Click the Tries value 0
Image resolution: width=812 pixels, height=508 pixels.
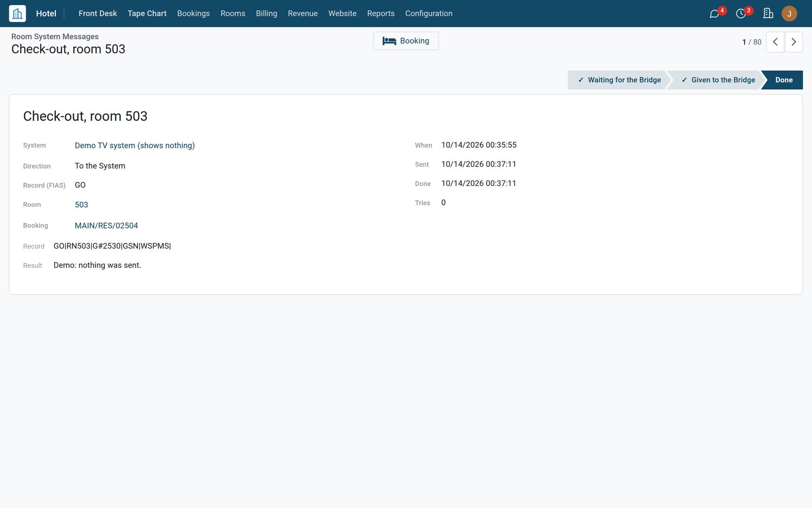[x=444, y=203]
